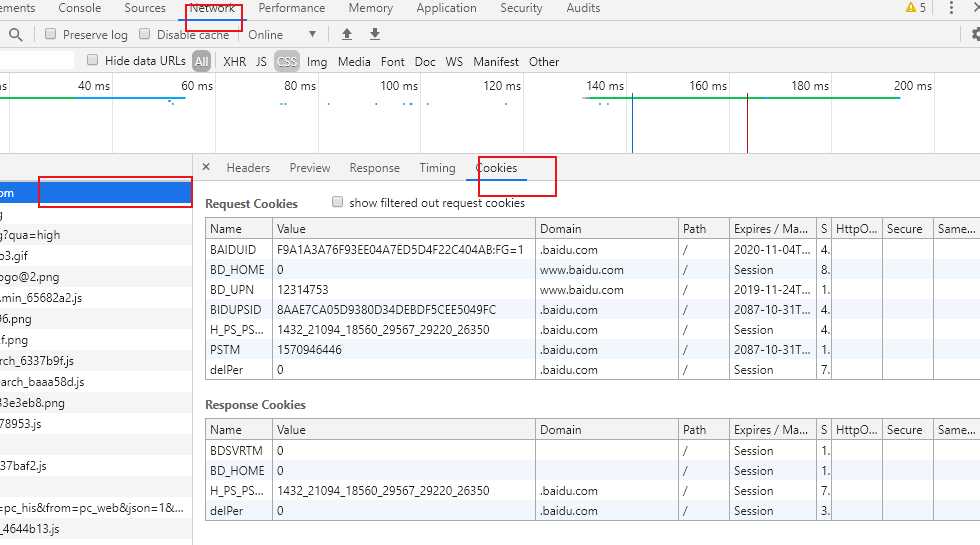Filter requests by Doc
The image size is (980, 545).
425,61
